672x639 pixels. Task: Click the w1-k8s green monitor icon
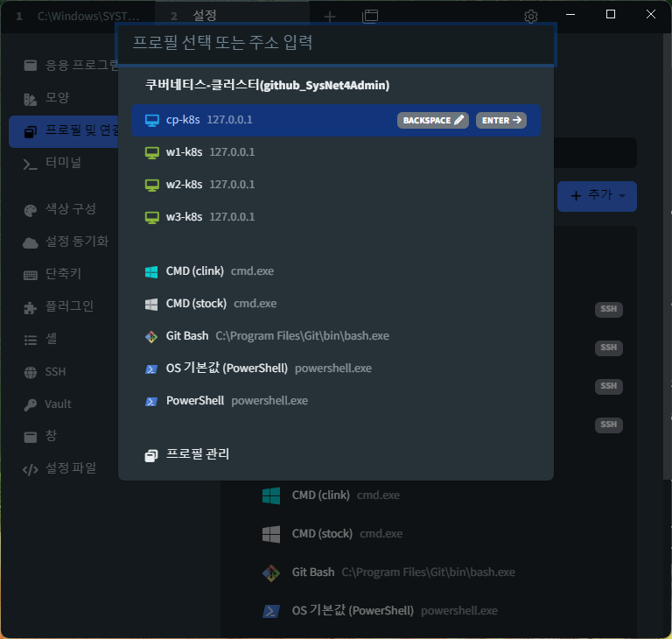pos(151,152)
